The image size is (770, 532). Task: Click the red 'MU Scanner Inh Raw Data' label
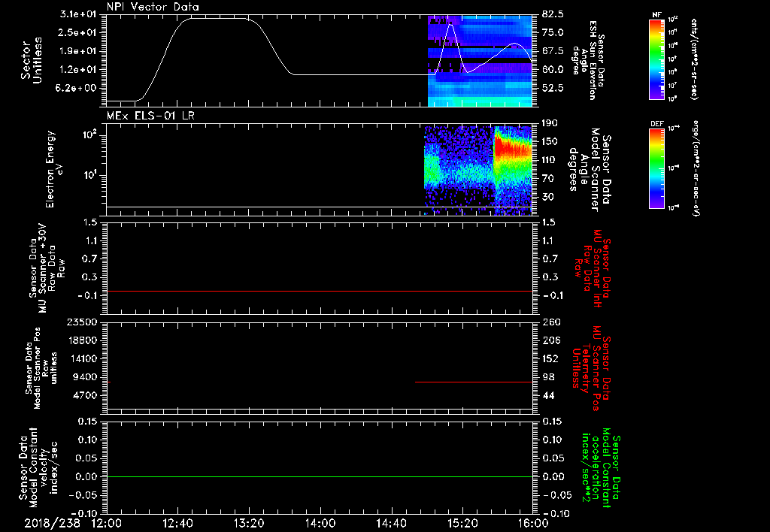coord(592,268)
